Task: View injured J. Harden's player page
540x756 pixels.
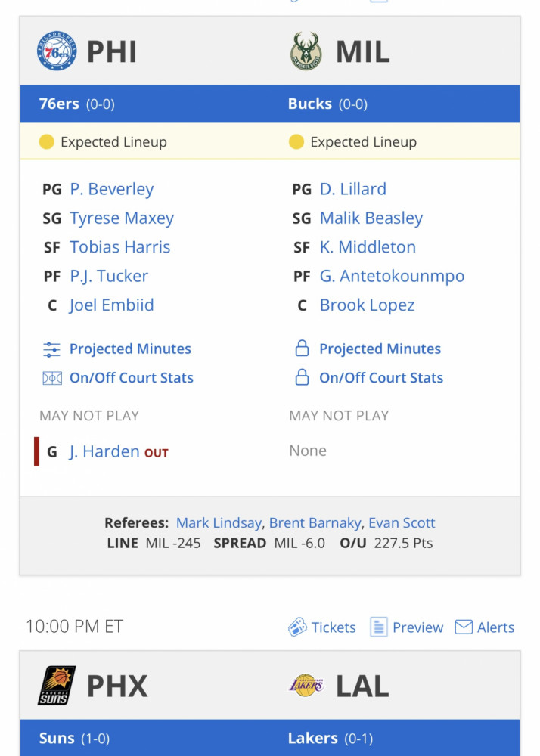Action: pos(104,452)
